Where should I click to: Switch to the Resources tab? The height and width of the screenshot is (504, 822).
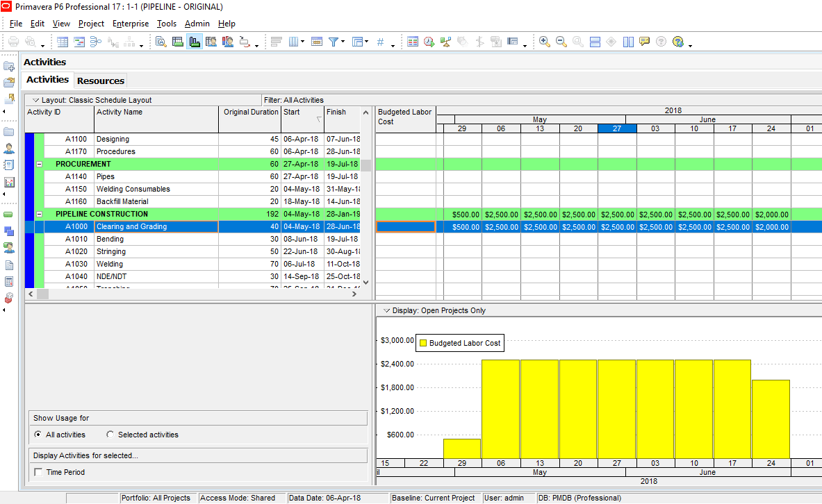coord(101,81)
